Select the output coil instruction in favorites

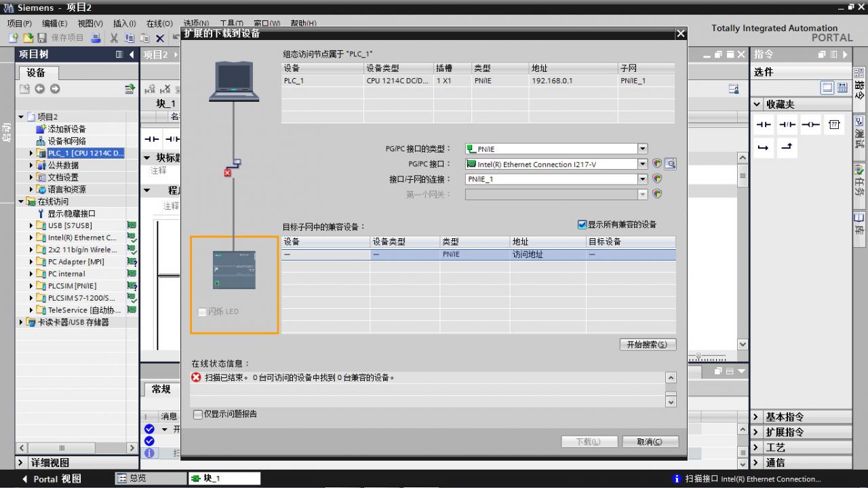pyautogui.click(x=810, y=125)
